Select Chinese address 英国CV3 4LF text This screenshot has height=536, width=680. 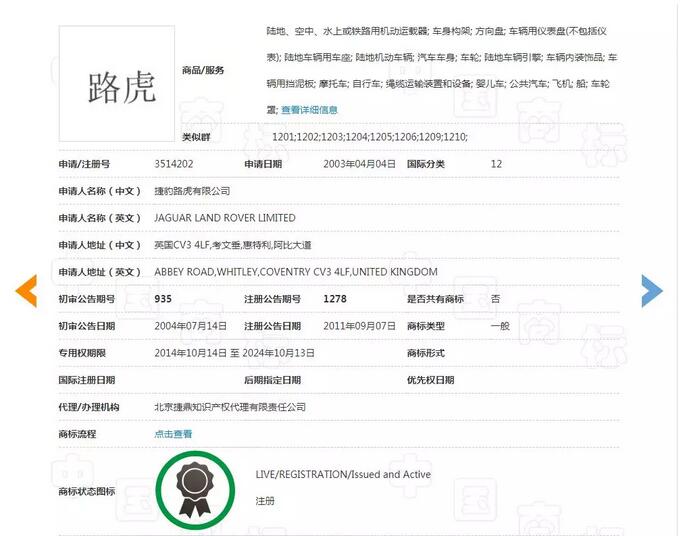233,245
